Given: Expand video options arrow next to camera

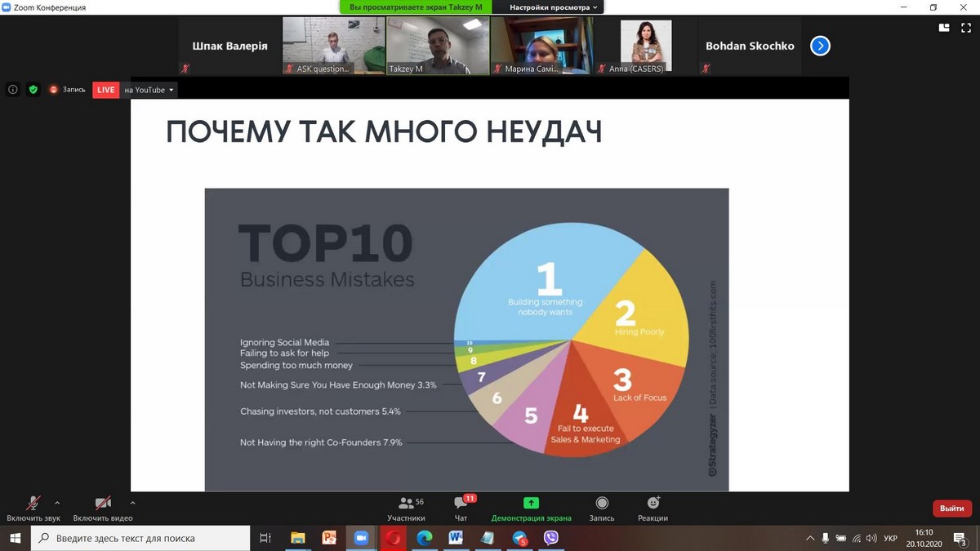Looking at the screenshot, I should 132,503.
